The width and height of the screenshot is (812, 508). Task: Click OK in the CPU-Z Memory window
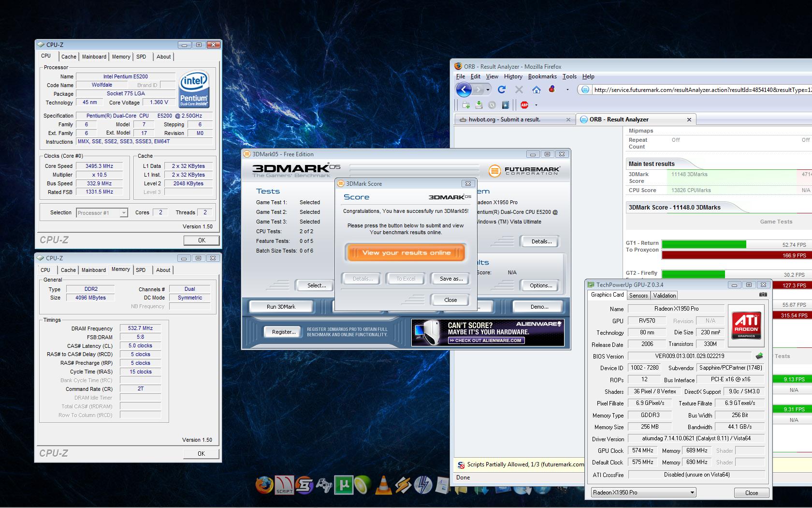pos(201,454)
